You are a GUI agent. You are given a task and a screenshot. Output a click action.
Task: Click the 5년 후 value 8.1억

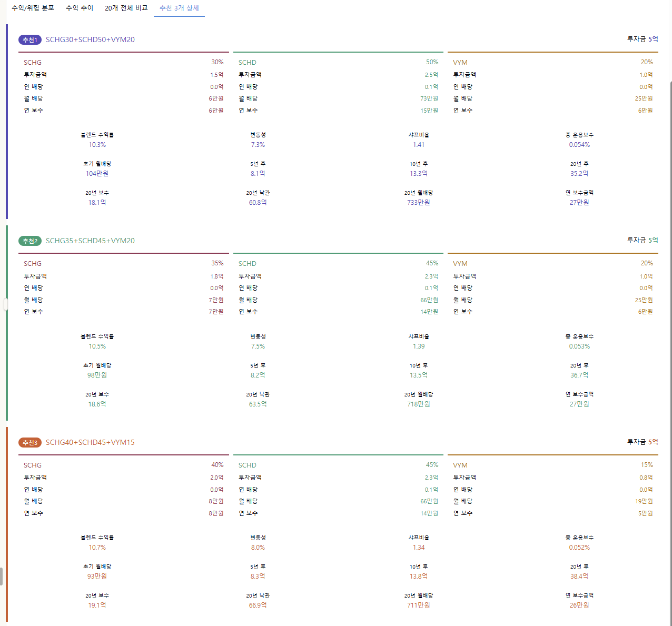coord(258,174)
